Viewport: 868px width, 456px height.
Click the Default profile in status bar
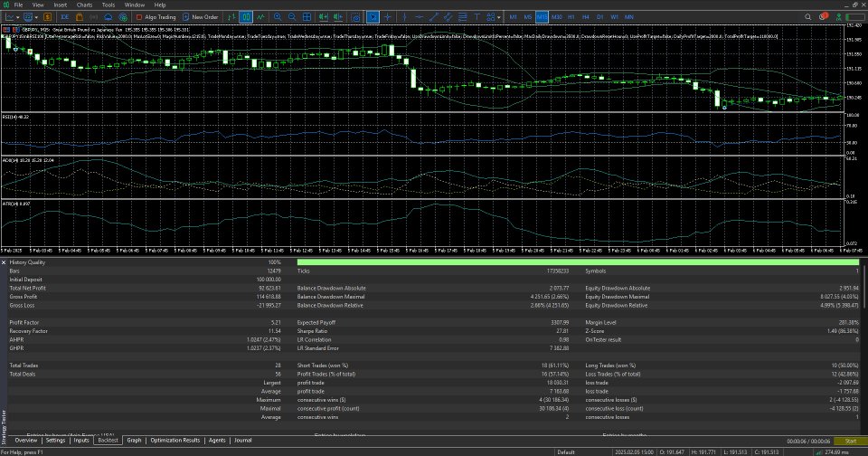click(x=566, y=452)
